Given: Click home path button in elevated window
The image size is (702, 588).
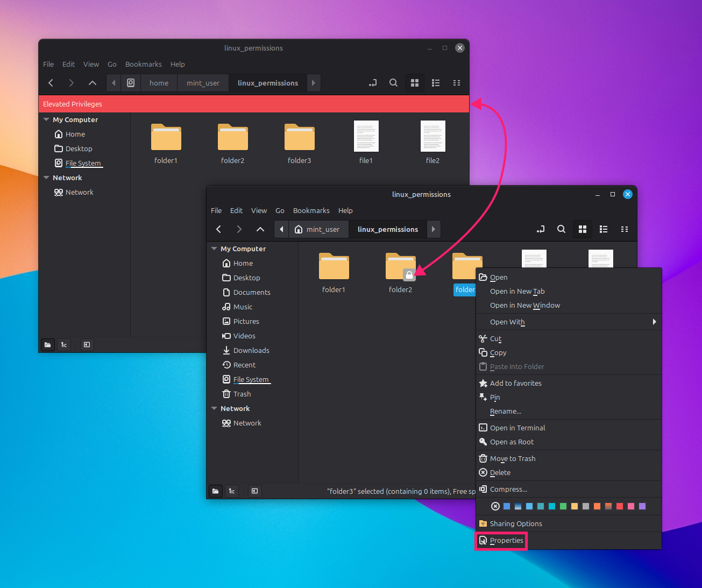Looking at the screenshot, I should tap(159, 83).
